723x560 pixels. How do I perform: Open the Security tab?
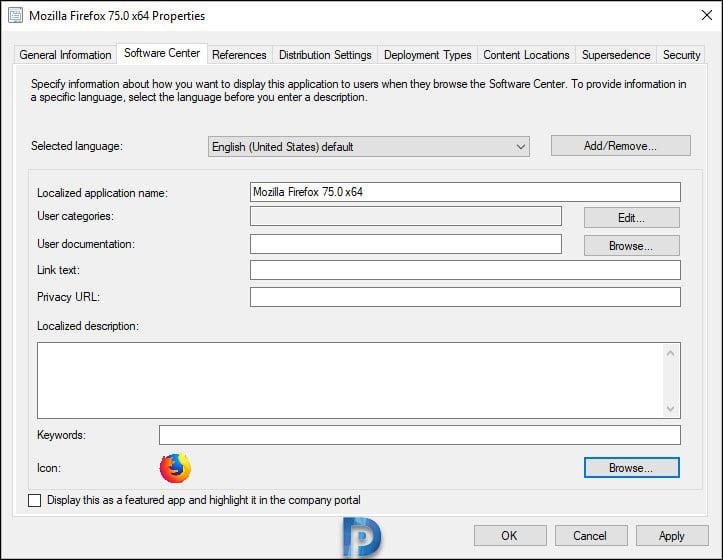(681, 55)
